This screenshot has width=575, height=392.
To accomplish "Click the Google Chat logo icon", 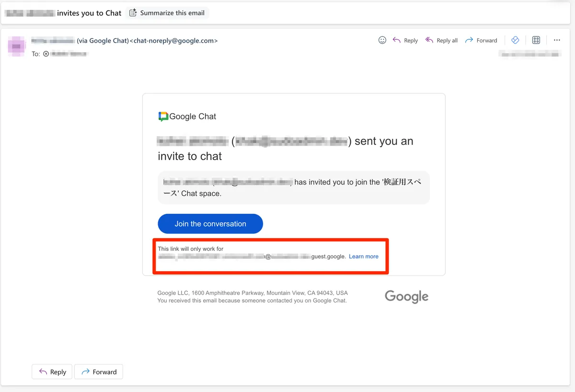I will click(163, 116).
